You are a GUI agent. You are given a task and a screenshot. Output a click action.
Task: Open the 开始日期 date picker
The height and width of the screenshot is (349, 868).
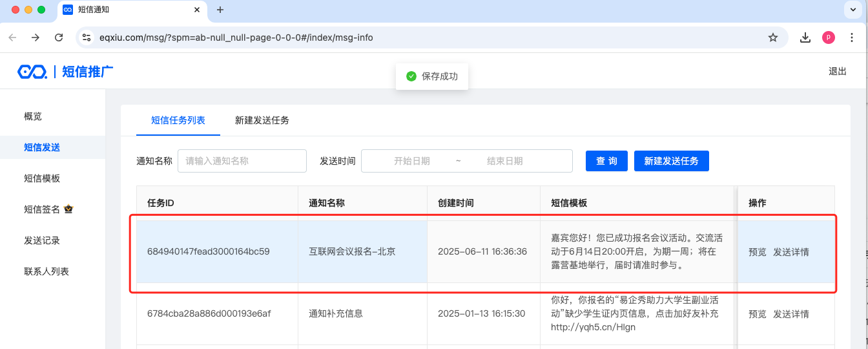click(411, 161)
